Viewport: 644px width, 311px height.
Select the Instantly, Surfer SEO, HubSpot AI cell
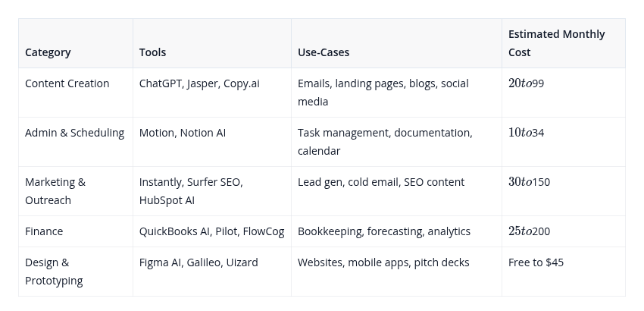[x=212, y=191]
